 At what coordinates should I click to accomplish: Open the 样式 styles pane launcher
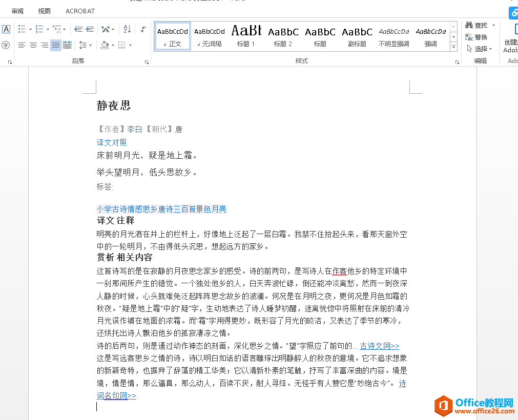pyautogui.click(x=457, y=62)
